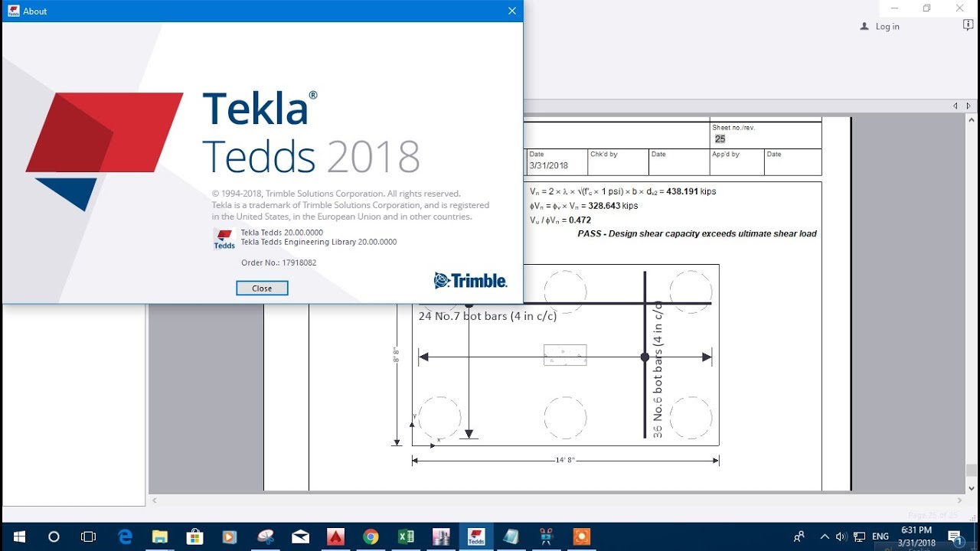Open AutoCAD from the taskbar
Image resolution: width=980 pixels, height=551 pixels.
coord(335,536)
